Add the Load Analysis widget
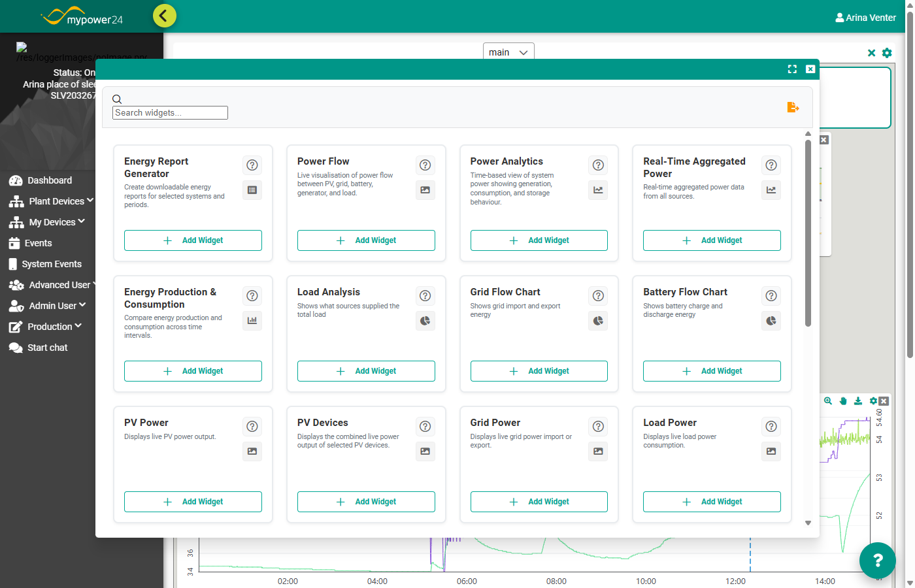 point(366,371)
